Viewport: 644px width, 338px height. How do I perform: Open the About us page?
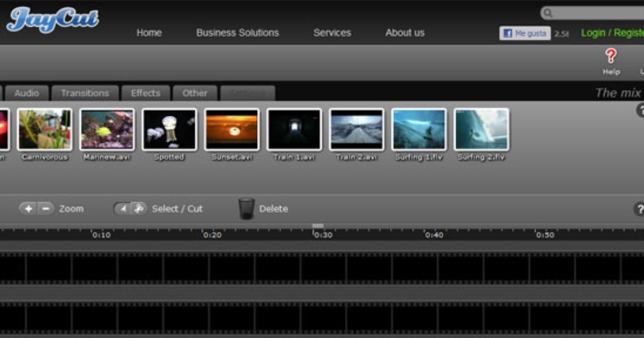[x=405, y=33]
